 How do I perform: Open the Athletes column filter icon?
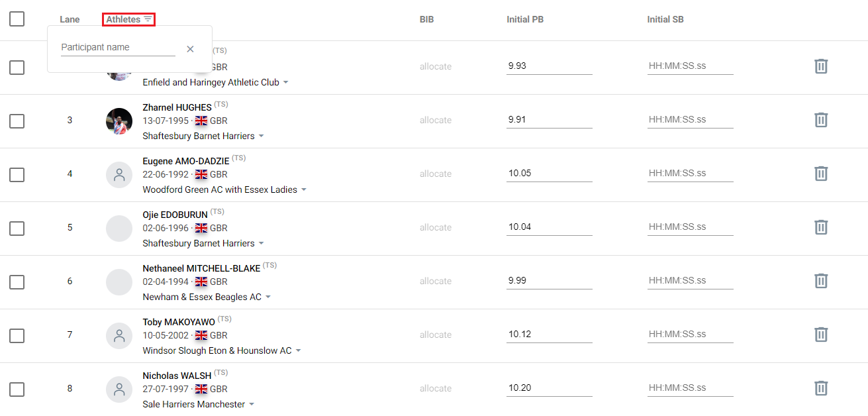[147, 19]
